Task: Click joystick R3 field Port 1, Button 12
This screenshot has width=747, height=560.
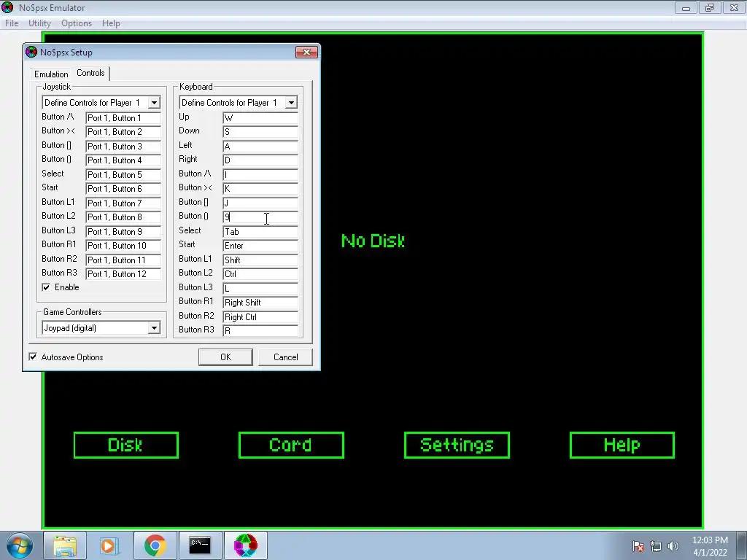Action: pos(123,274)
